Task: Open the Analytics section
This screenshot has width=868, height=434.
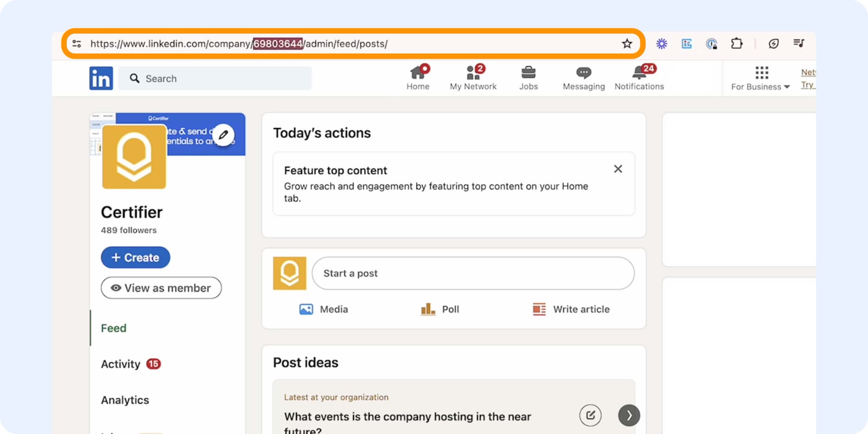Action: click(125, 400)
